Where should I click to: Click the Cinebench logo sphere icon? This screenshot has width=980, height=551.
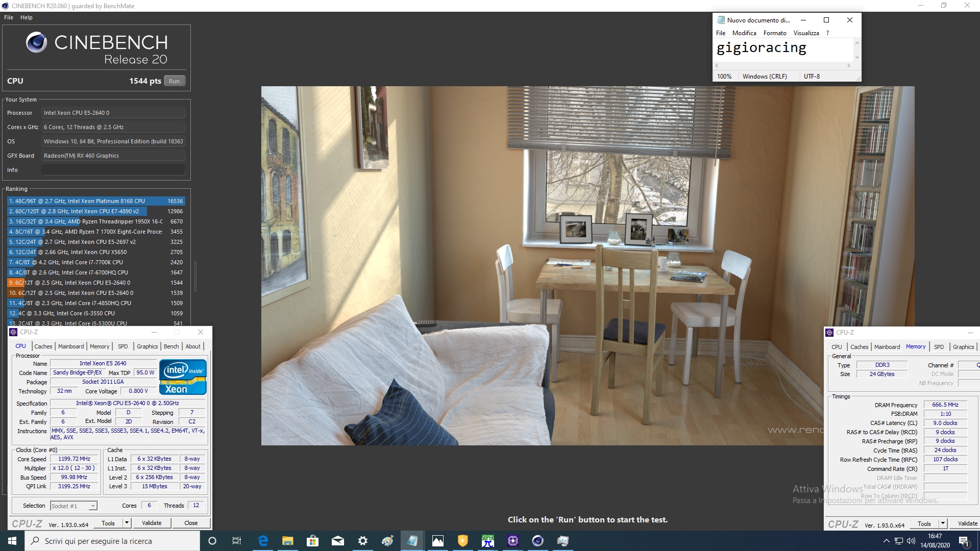(37, 42)
